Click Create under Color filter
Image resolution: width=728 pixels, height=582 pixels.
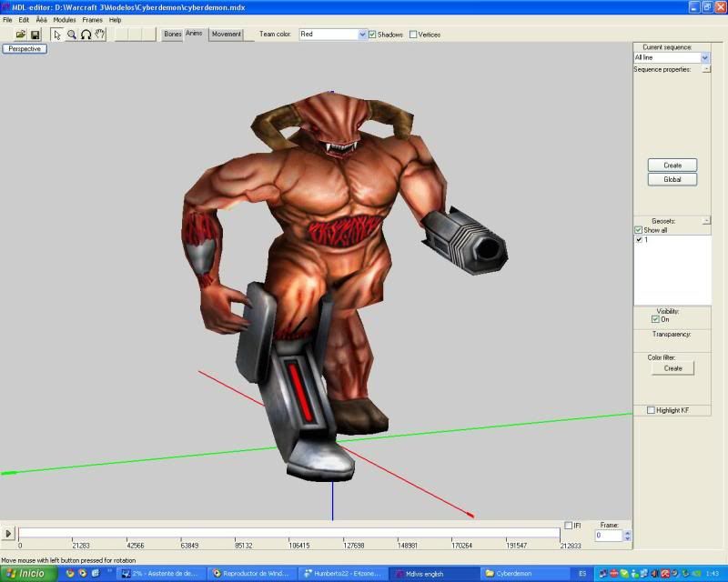coord(672,368)
